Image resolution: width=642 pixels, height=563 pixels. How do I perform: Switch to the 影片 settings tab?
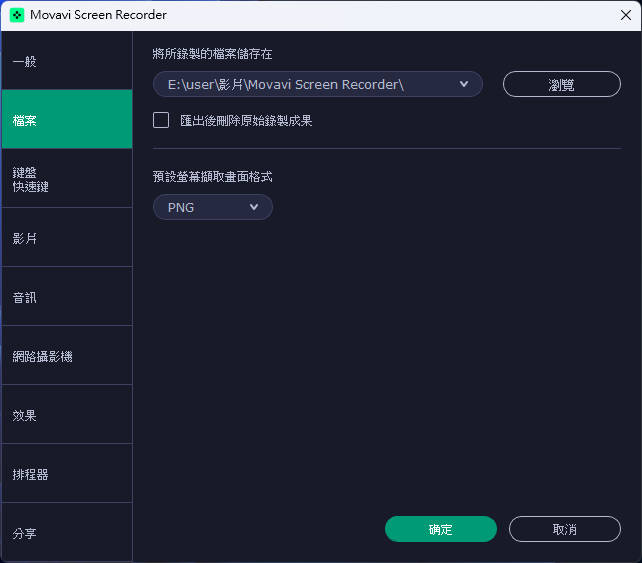pos(67,237)
